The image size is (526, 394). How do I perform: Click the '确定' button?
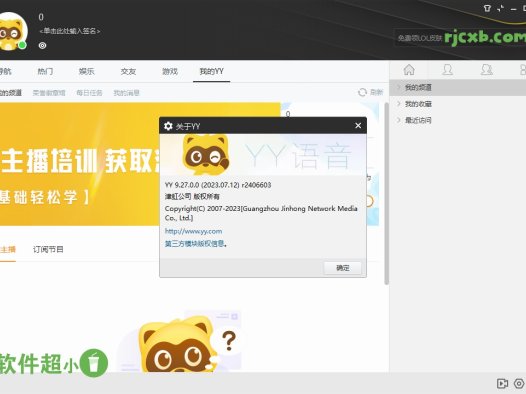343,268
